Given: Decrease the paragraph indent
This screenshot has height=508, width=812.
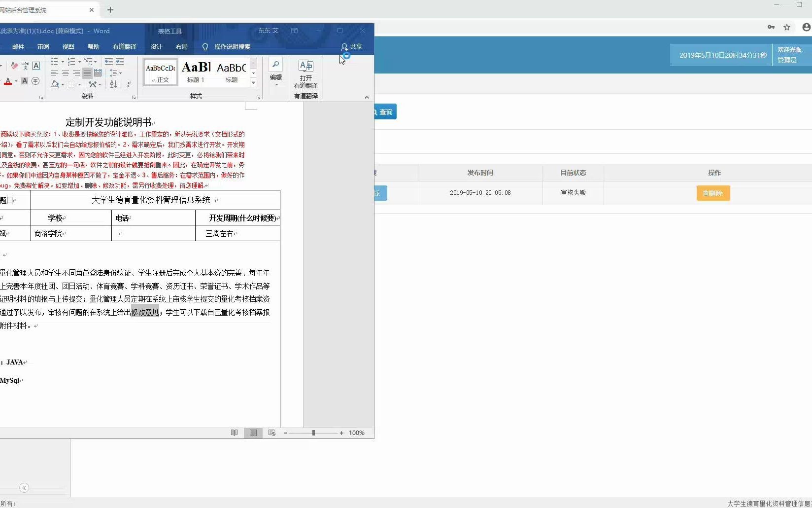Looking at the screenshot, I should [x=108, y=62].
